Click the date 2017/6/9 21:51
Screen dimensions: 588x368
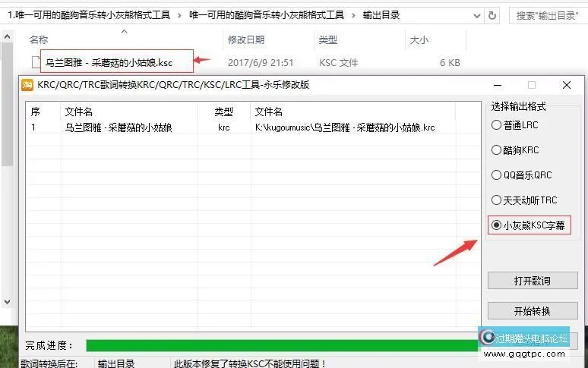point(261,62)
